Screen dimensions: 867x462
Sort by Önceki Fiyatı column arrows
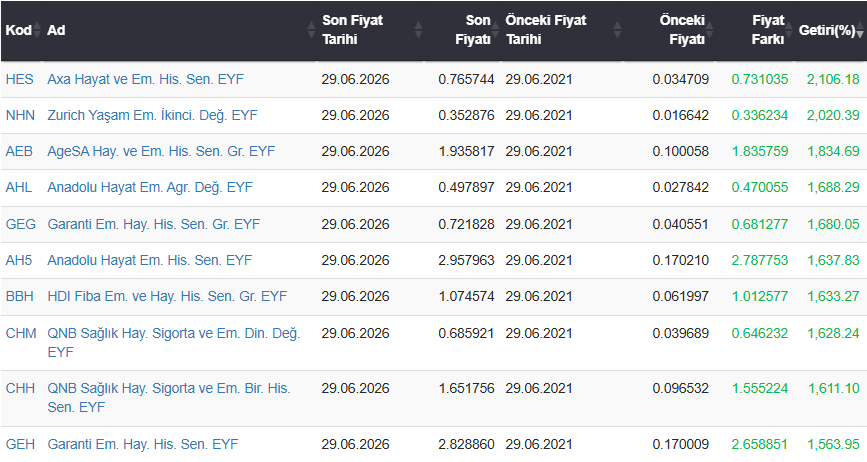point(709,30)
